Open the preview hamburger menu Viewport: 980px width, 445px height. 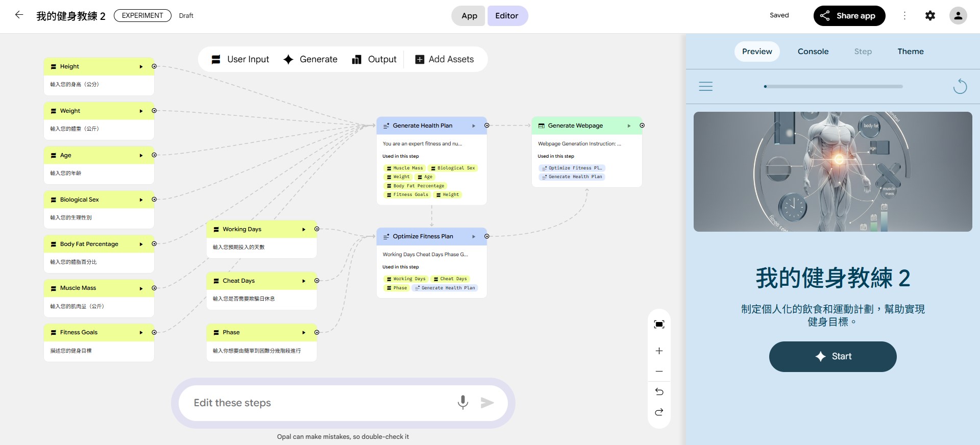click(x=705, y=86)
